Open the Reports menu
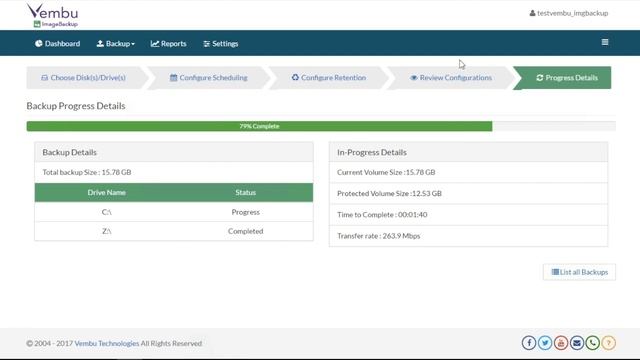 pos(169,44)
